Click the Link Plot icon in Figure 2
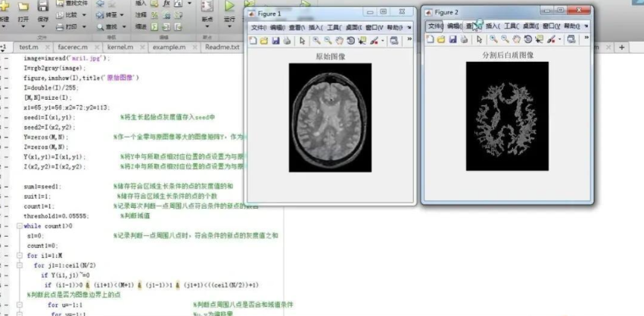The height and width of the screenshot is (316, 644). [571, 39]
